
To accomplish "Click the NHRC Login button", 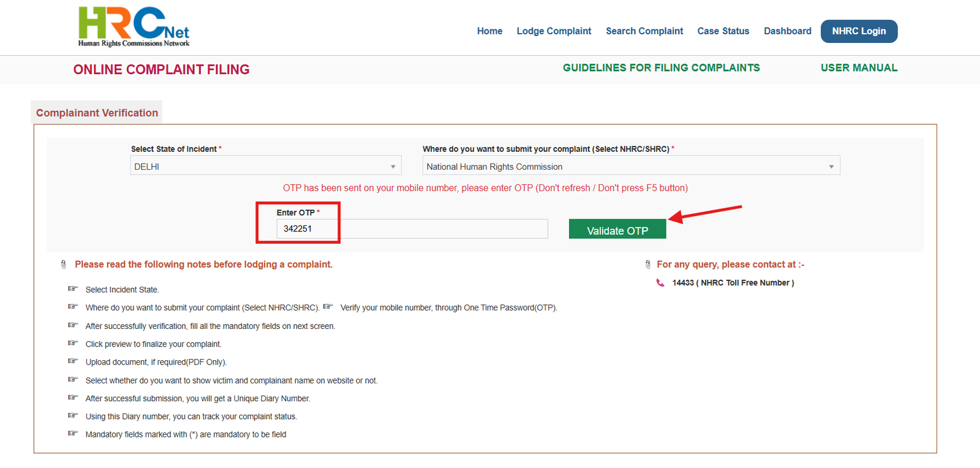I will [859, 31].
